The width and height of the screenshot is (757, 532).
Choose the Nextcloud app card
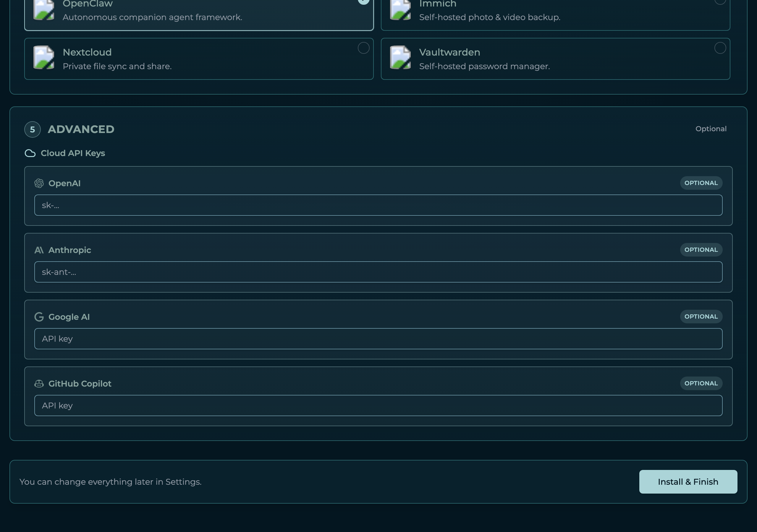199,59
